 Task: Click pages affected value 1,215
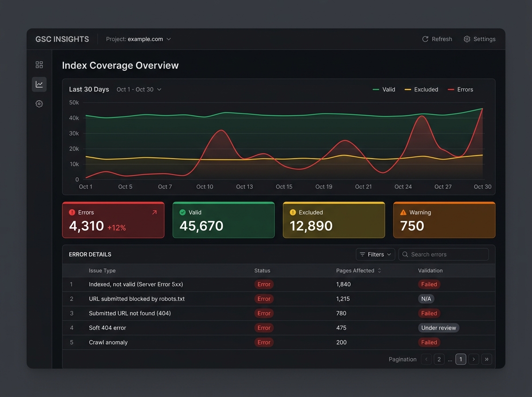pos(343,299)
